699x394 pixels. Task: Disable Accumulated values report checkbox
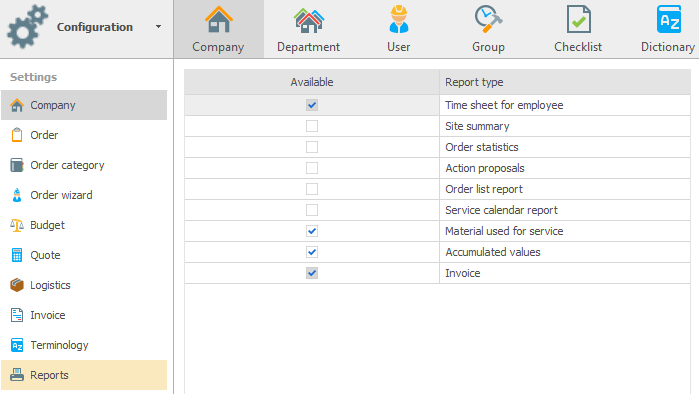point(312,252)
